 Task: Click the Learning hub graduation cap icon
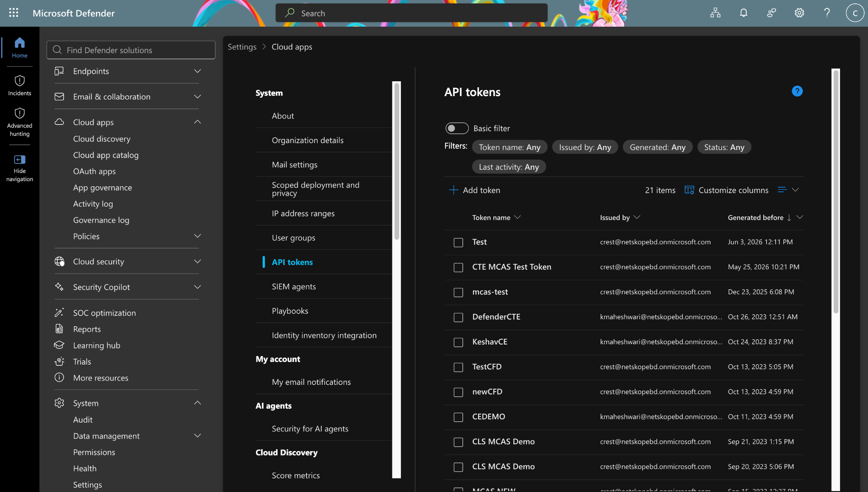[59, 345]
